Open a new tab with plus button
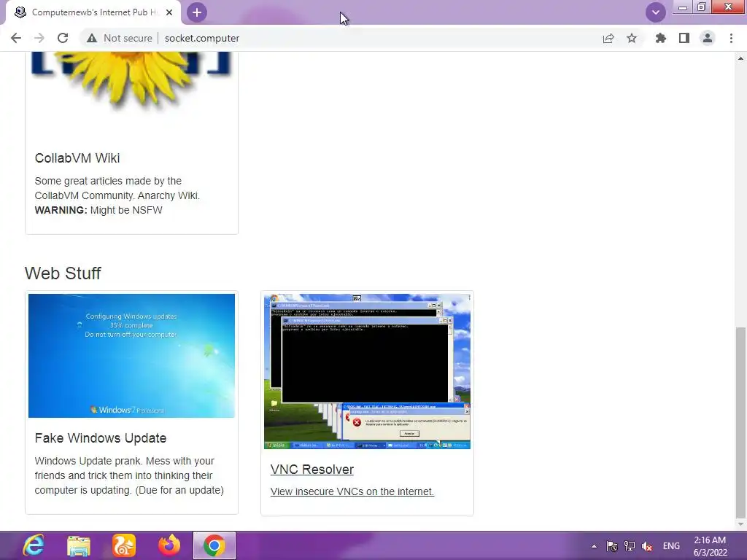The height and width of the screenshot is (560, 747). [197, 12]
